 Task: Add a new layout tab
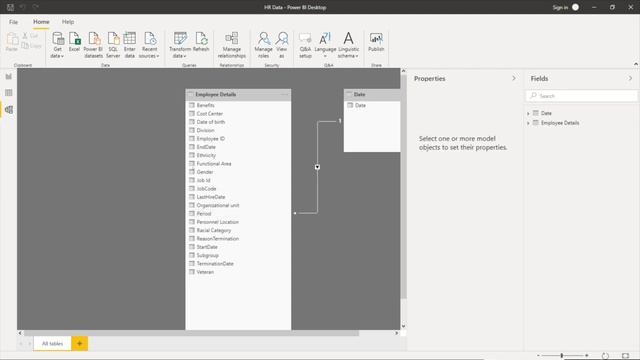click(80, 344)
